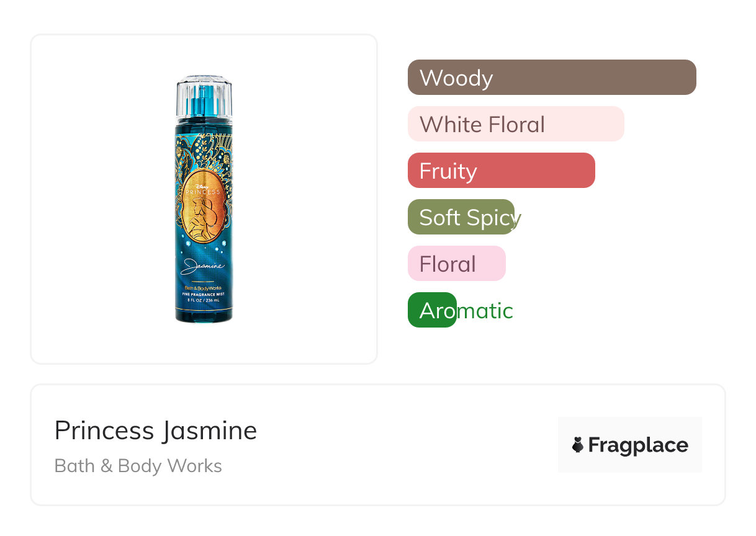Click the Fragplace brand name text
Screen dimensions: 756x536
point(638,445)
